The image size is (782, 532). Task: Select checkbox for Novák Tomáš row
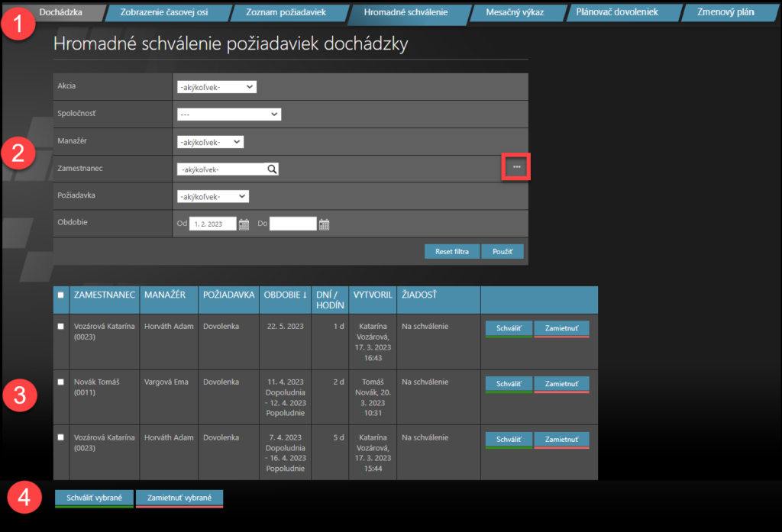[61, 382]
